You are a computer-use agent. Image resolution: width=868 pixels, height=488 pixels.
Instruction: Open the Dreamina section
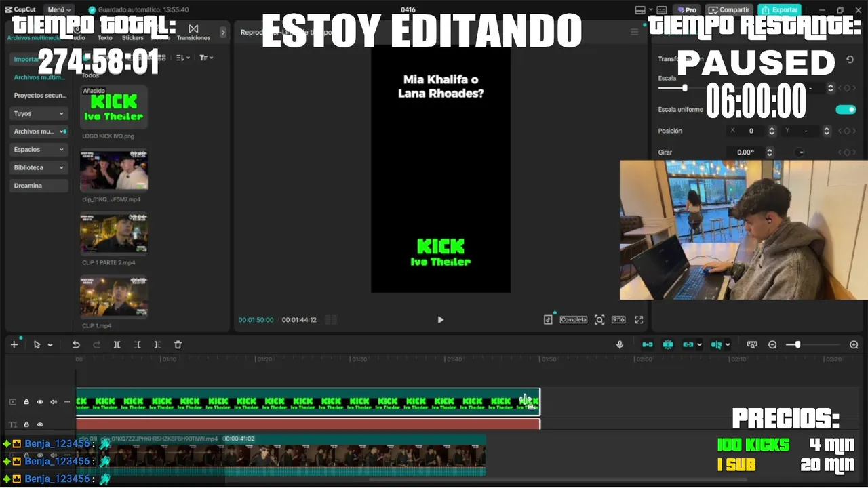[39, 185]
